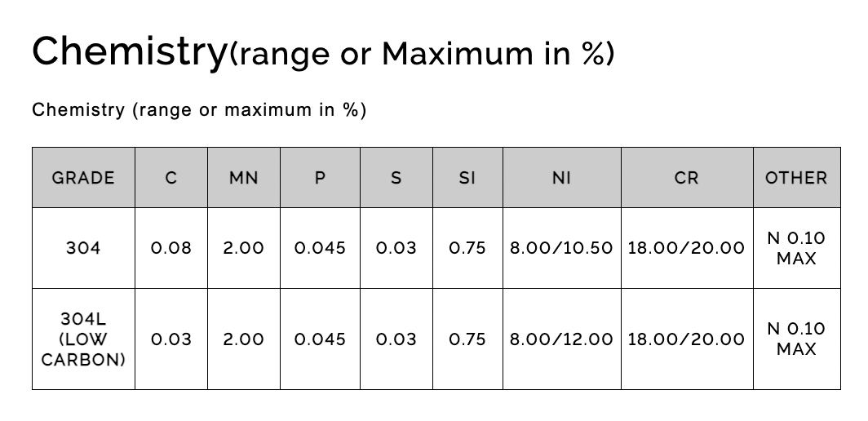Click the small Chemistry subtitle text
Viewport: 868px width, 421px height.
[199, 109]
